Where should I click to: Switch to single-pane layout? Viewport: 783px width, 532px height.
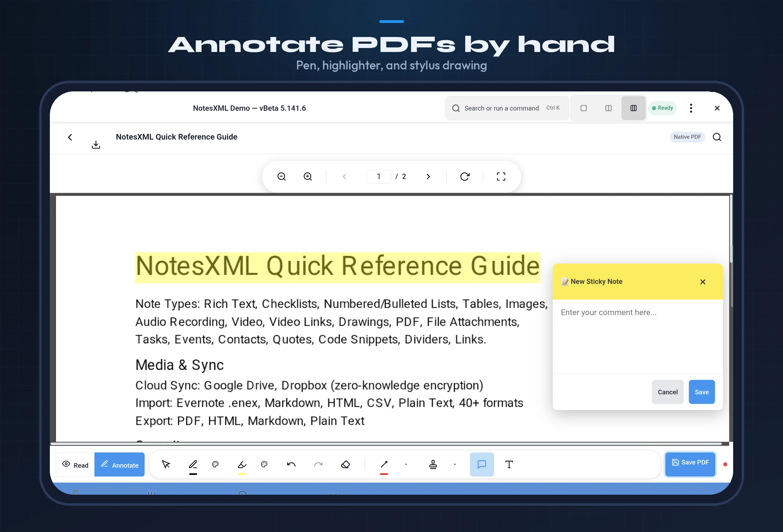coord(584,108)
